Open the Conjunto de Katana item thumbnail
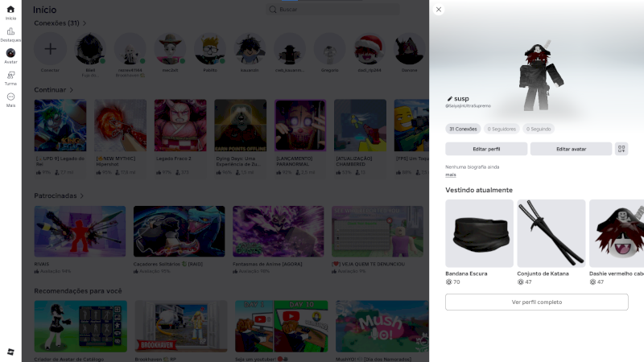644x362 pixels. coord(551,233)
